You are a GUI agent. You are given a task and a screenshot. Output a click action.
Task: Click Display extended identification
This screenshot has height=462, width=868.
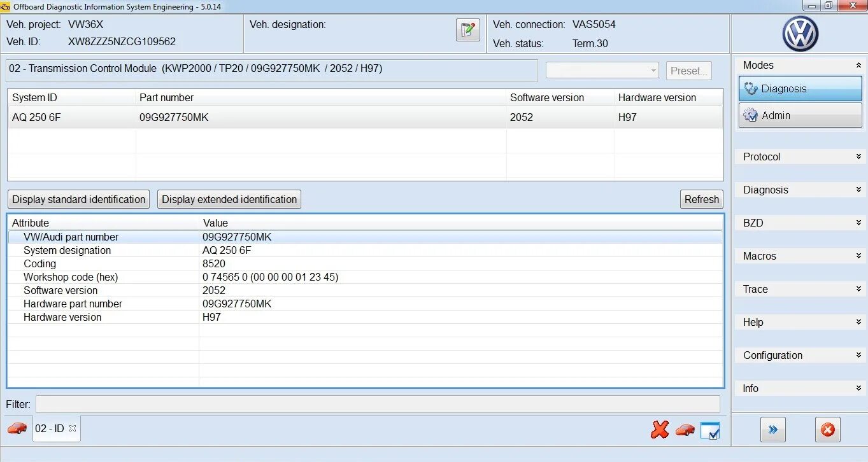229,199
